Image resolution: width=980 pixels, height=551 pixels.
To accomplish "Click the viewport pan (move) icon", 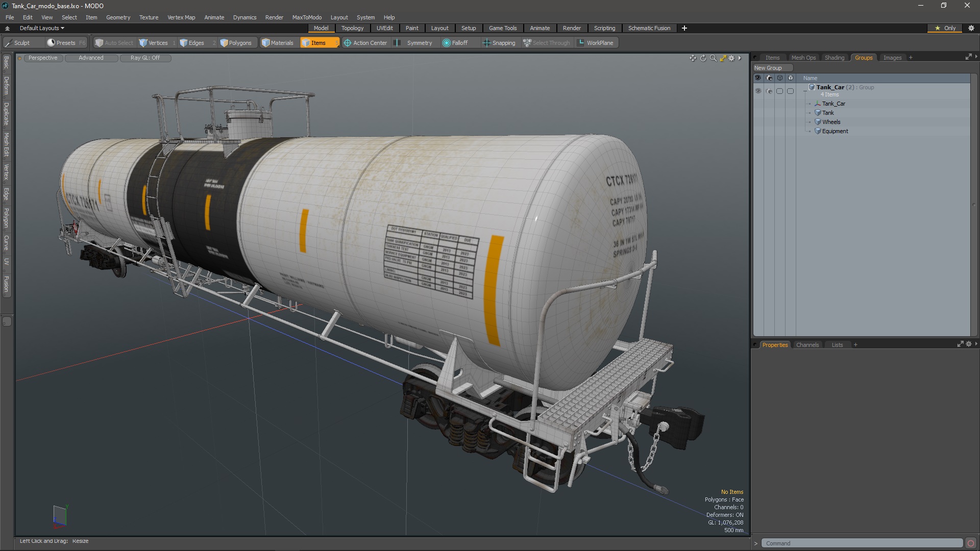I will pos(693,58).
